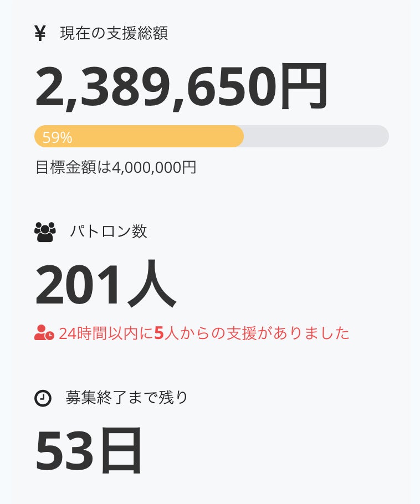The width and height of the screenshot is (420, 504).
Task: Click the red user-clock icon
Action: tap(44, 333)
